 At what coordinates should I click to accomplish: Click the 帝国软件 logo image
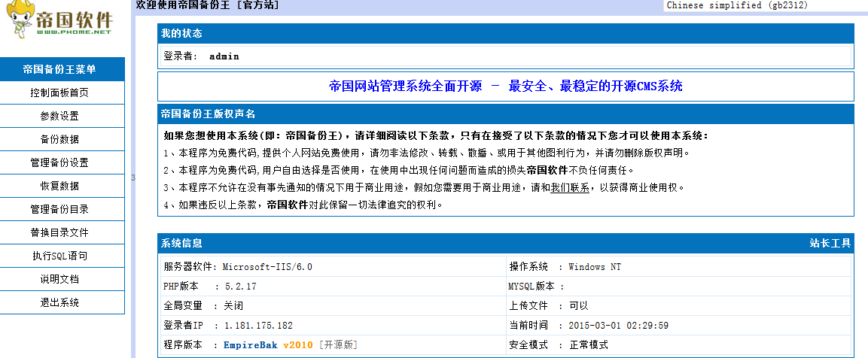tap(59, 20)
